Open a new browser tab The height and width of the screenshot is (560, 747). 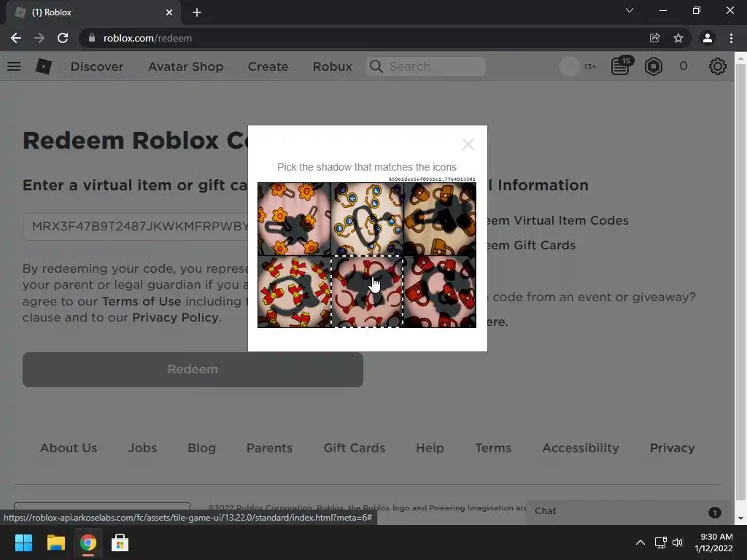(197, 12)
